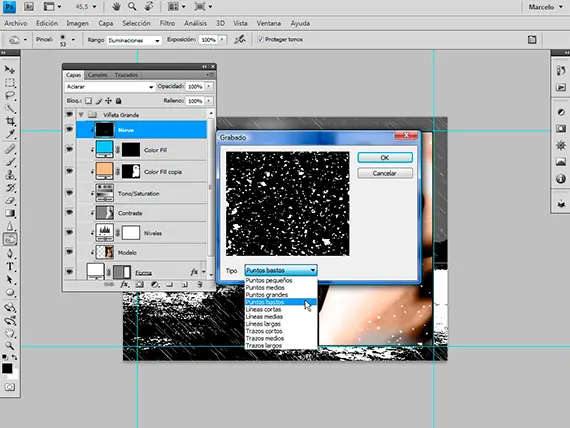Click the blue Color Fill layer thumbnail
Screen dimensions: 570x428
[104, 149]
